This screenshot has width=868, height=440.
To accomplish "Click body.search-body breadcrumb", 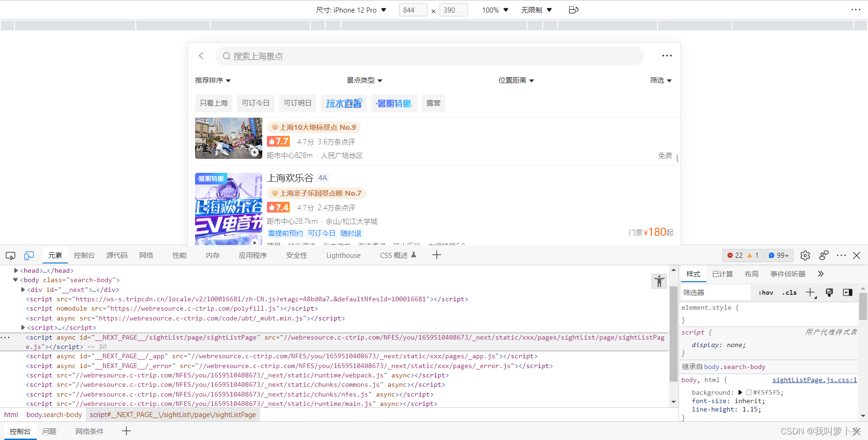I will [x=54, y=415].
